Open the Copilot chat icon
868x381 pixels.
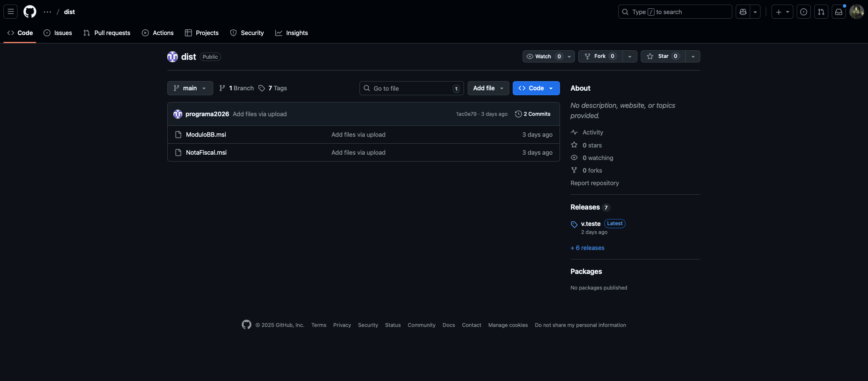[743, 12]
